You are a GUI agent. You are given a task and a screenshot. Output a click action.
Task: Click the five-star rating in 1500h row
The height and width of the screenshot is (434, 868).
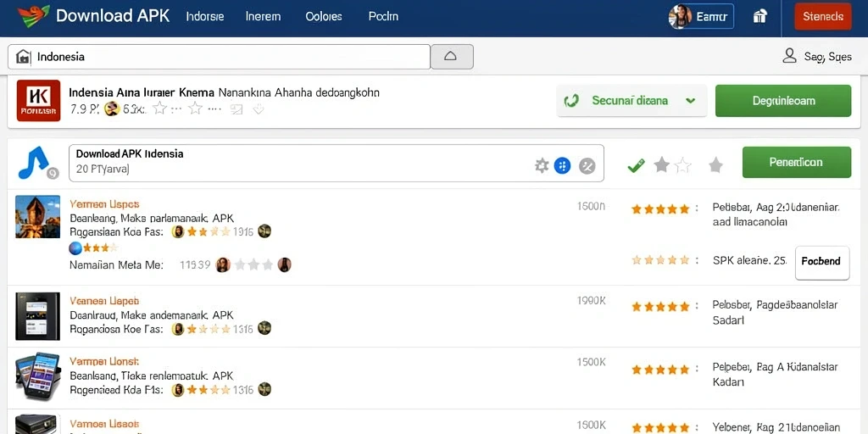coord(660,209)
